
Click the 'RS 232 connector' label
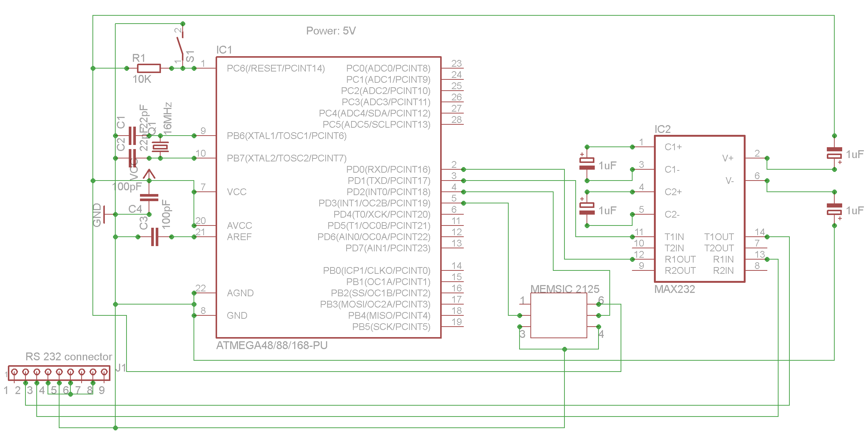(69, 357)
